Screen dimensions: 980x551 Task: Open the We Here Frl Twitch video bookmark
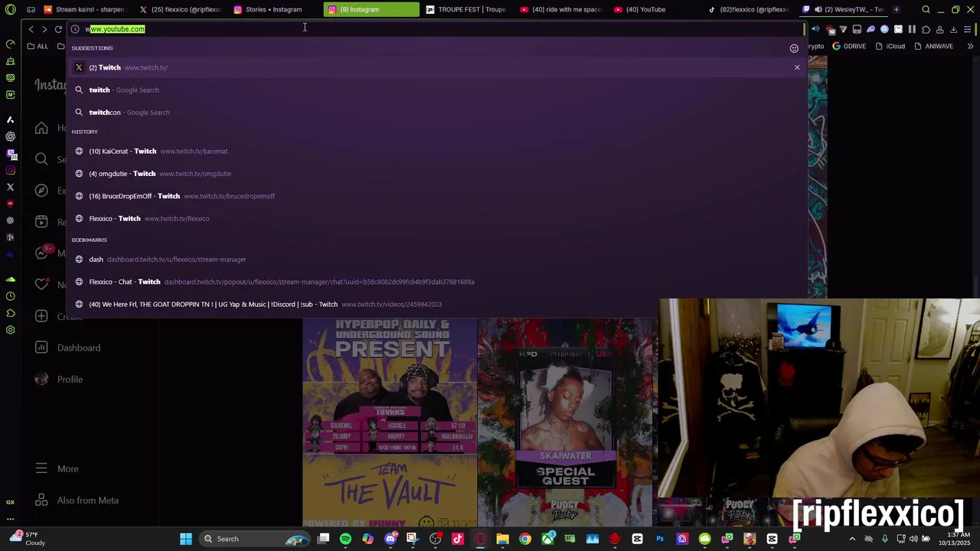coord(436,304)
